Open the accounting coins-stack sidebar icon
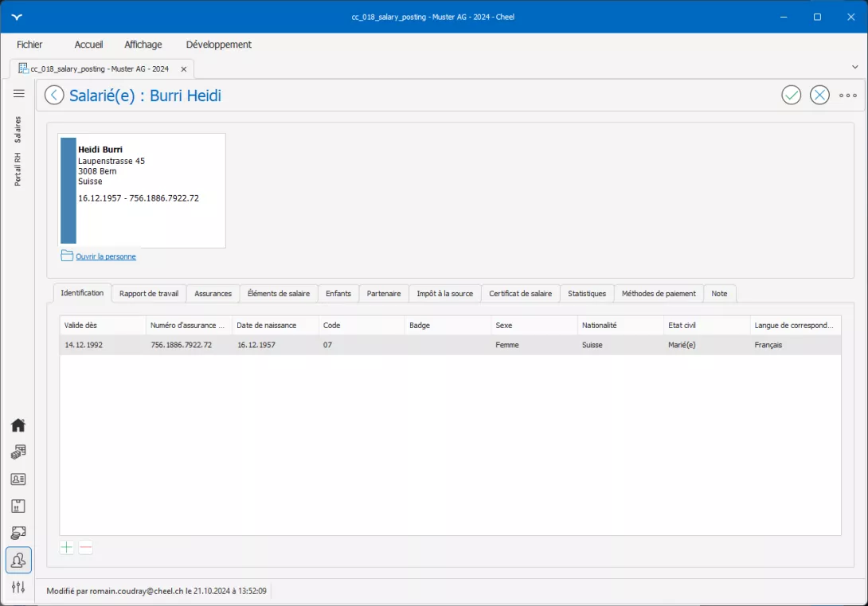 [x=18, y=452]
